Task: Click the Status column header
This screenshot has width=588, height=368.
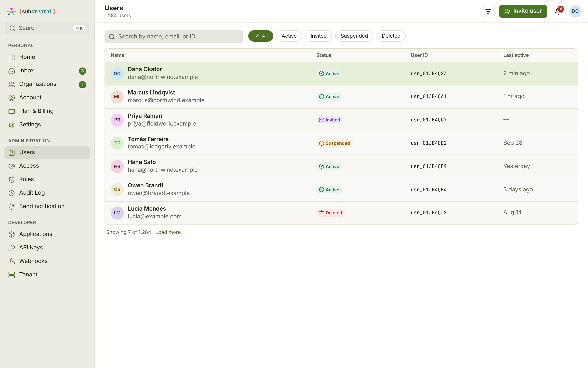Action: tap(324, 55)
